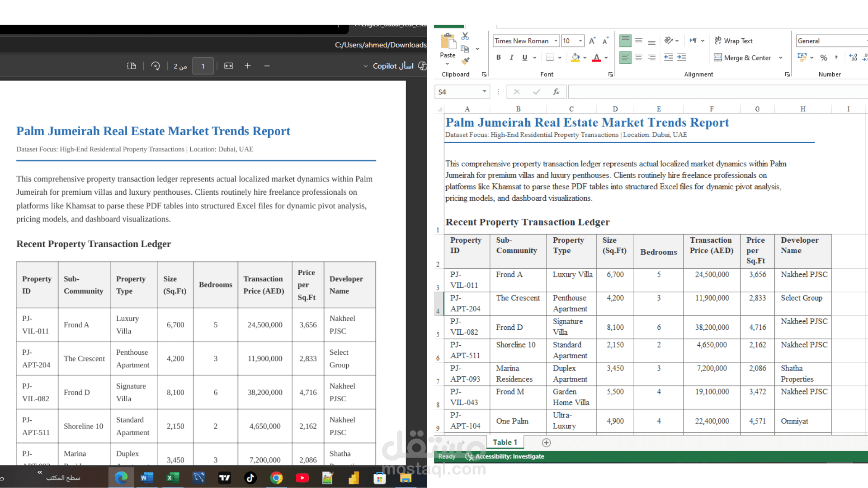868x488 pixels.
Task: Open the Clipboard pane launcher
Action: [x=484, y=74]
